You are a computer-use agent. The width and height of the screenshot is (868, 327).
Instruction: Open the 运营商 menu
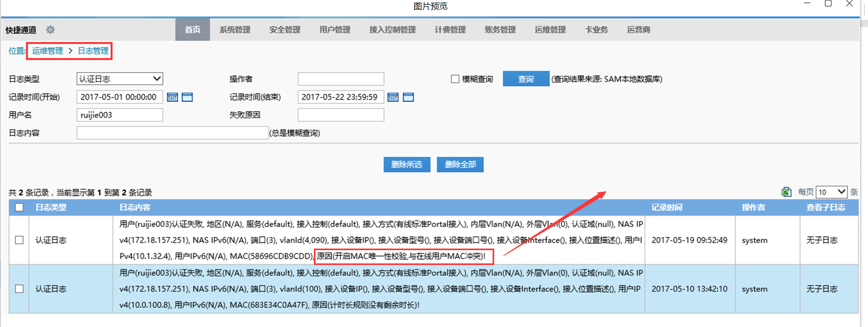pyautogui.click(x=638, y=30)
